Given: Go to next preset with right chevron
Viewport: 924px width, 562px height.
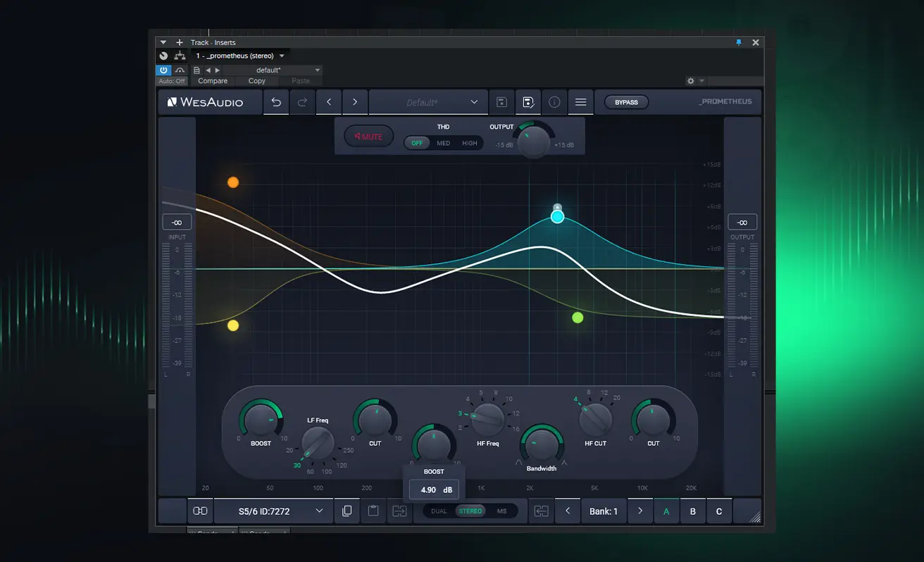Looking at the screenshot, I should click(355, 102).
